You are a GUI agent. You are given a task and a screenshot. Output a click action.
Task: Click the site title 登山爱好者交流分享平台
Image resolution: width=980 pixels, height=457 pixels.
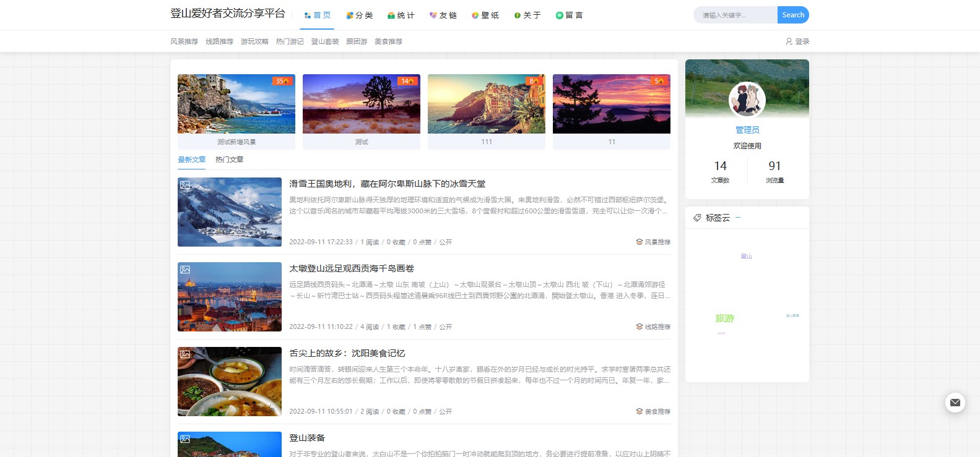[x=228, y=14]
